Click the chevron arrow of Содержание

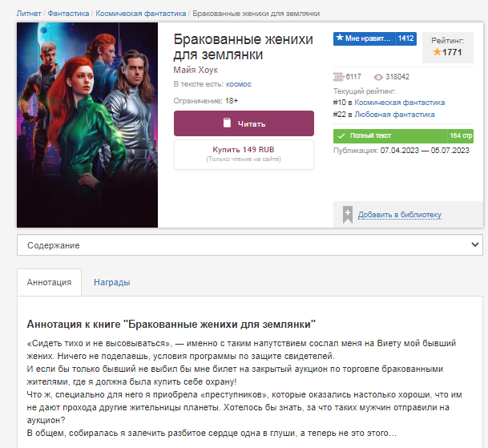click(x=474, y=244)
